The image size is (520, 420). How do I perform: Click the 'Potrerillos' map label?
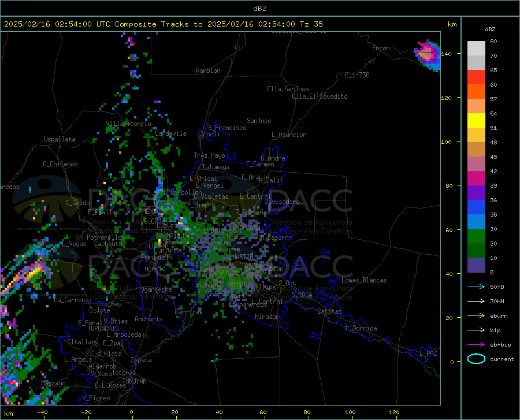point(106,237)
